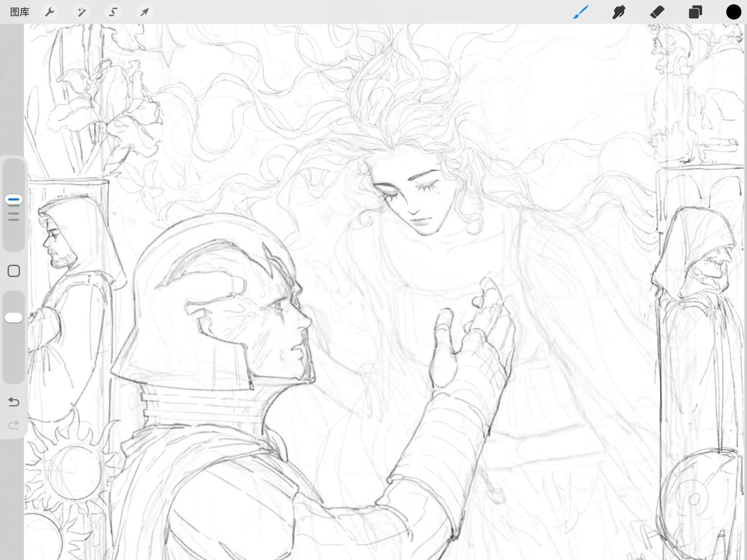Select the Eraser tool
The height and width of the screenshot is (560, 747).
tap(657, 12)
